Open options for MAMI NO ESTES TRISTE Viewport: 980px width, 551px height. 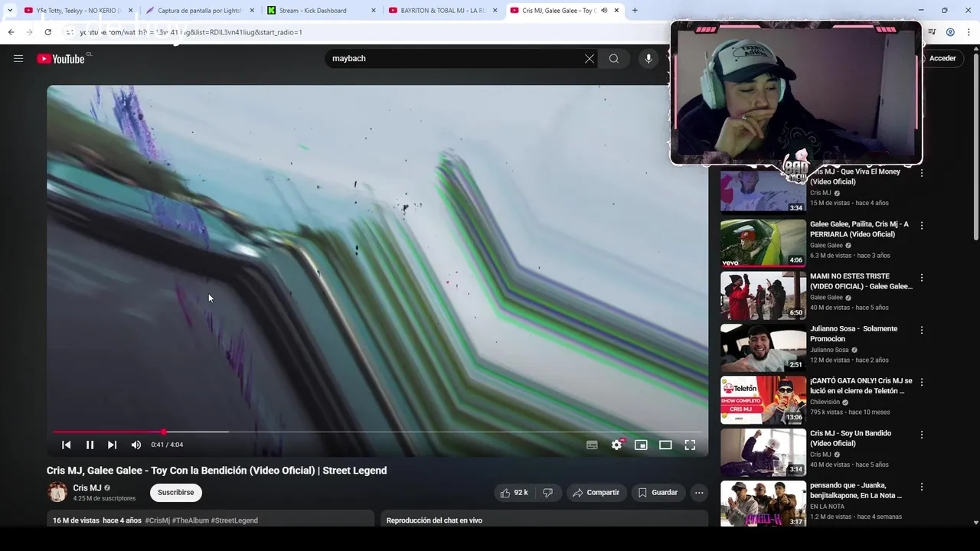point(922,278)
